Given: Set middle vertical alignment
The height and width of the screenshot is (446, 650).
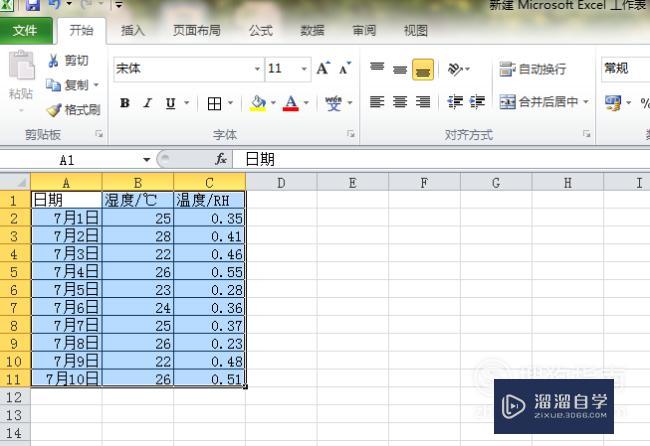Looking at the screenshot, I should tap(400, 68).
